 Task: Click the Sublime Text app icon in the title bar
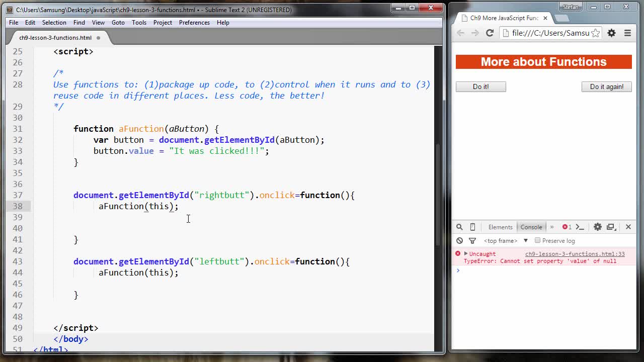pyautogui.click(x=10, y=9)
